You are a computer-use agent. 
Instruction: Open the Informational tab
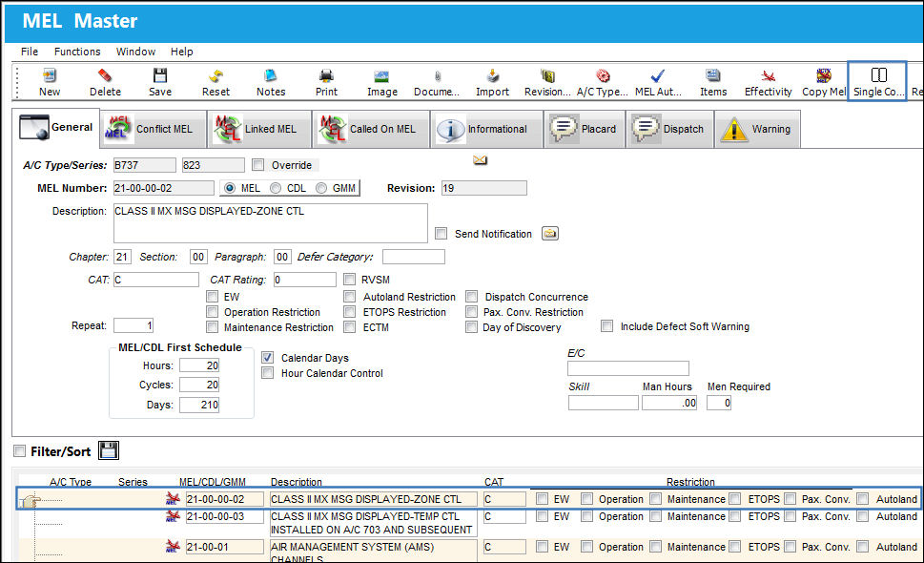coord(486,129)
